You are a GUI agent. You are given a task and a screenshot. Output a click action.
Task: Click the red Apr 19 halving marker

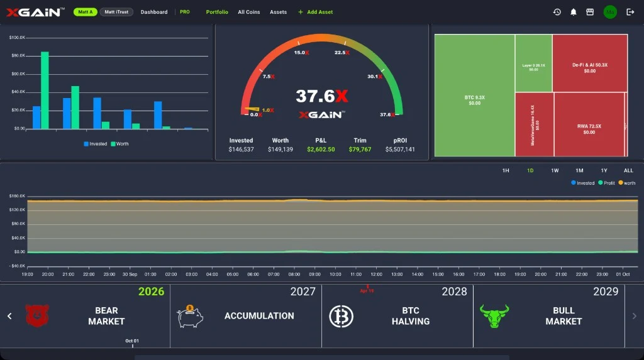click(367, 289)
